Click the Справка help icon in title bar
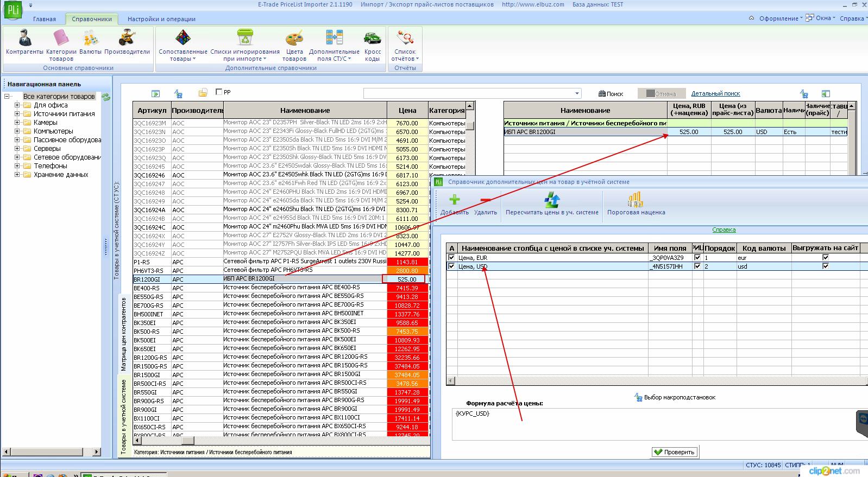 (851, 18)
